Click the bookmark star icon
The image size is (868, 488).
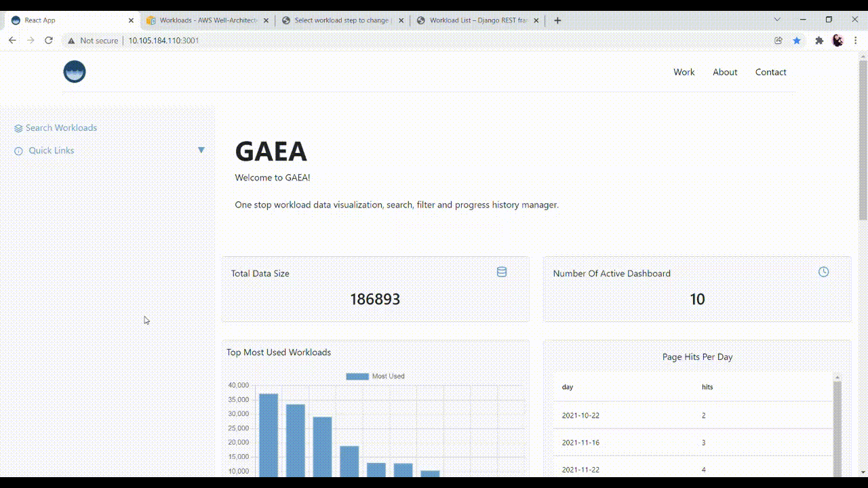[x=797, y=41]
